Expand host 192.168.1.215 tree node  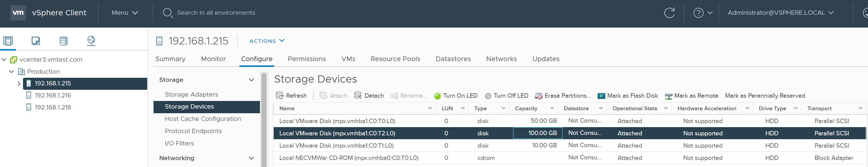(x=19, y=84)
